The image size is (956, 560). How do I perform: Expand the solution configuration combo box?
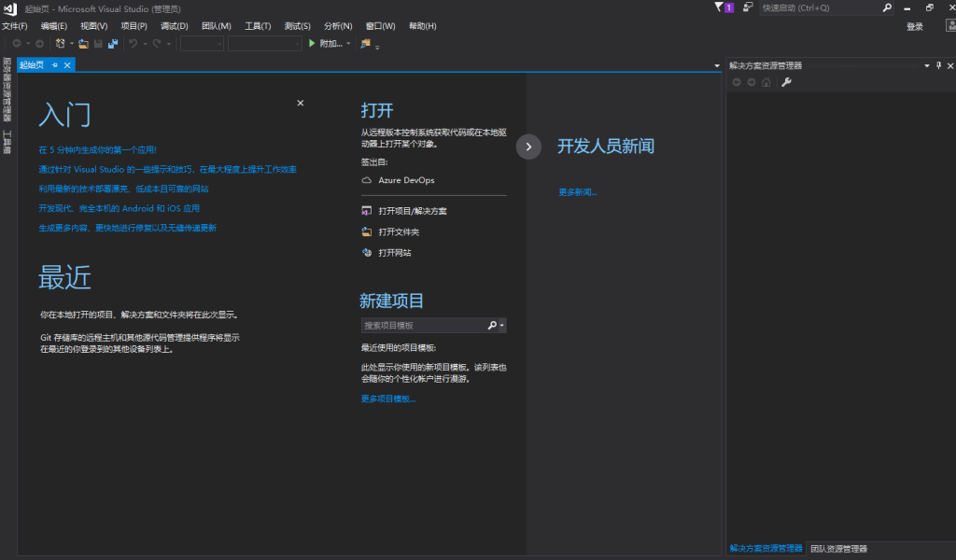click(x=202, y=43)
